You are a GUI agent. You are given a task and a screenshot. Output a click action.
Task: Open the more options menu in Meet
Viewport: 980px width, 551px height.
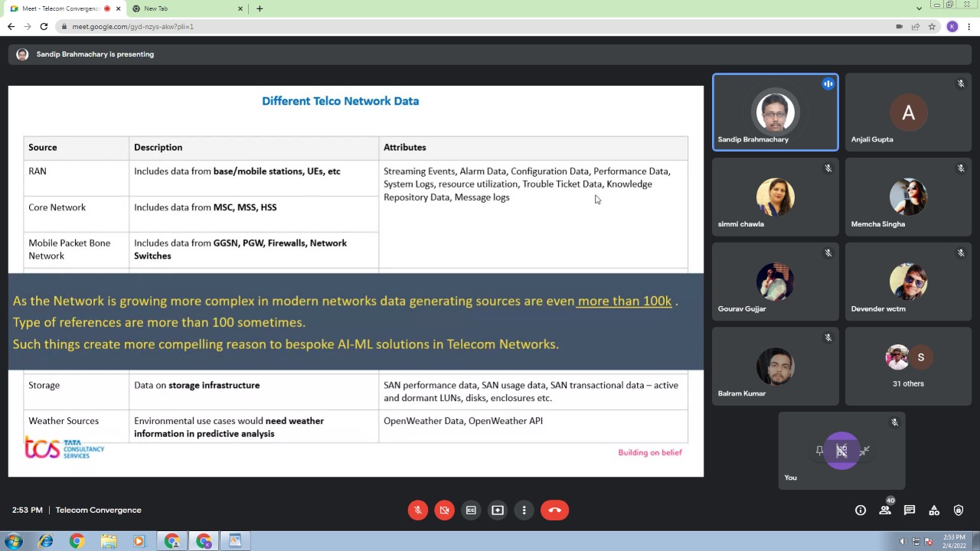tap(524, 510)
